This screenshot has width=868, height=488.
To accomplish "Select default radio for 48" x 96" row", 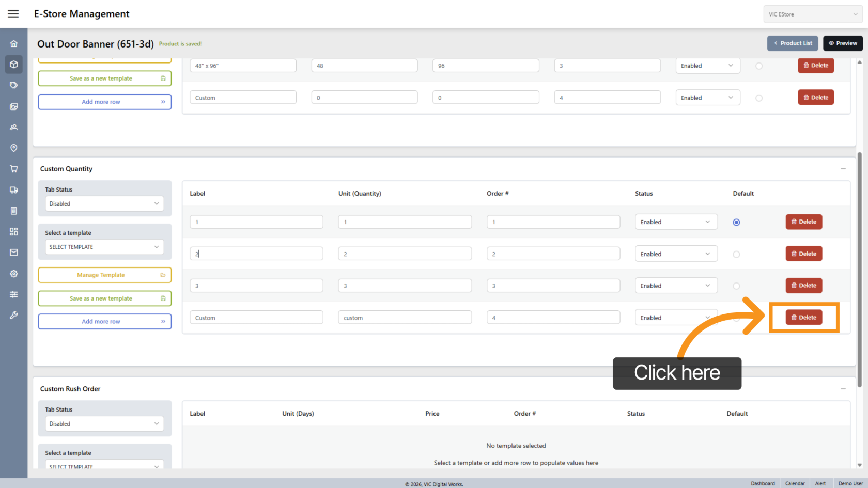I will coord(758,66).
